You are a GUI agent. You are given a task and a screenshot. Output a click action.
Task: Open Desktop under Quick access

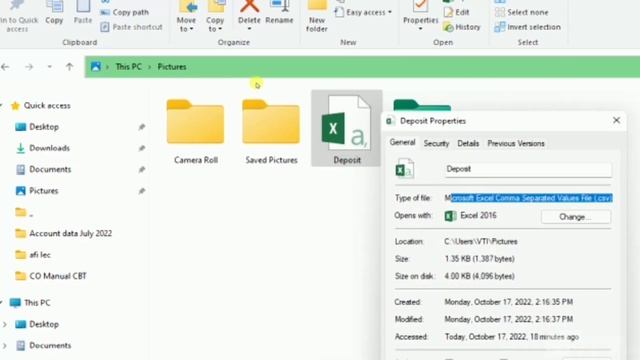pyautogui.click(x=44, y=127)
